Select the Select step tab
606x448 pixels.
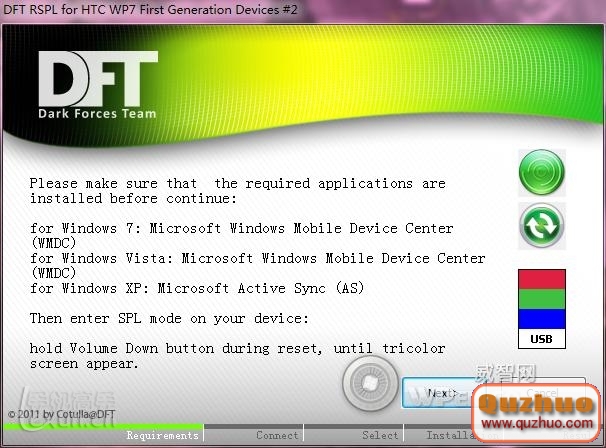click(380, 435)
